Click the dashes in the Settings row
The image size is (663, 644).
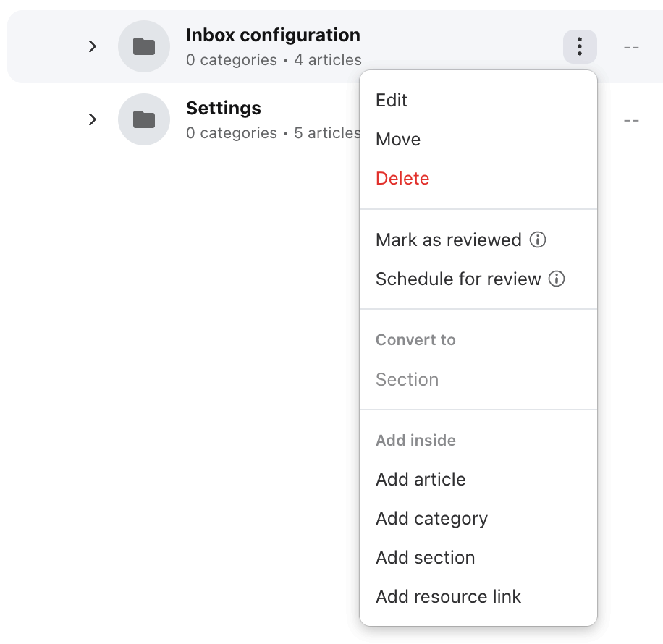(x=631, y=121)
